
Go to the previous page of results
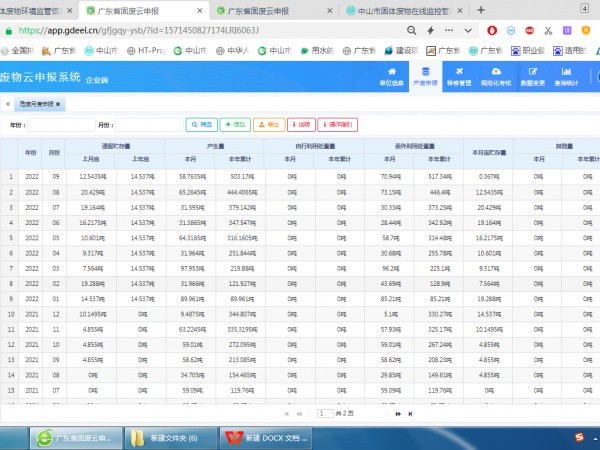(299, 414)
